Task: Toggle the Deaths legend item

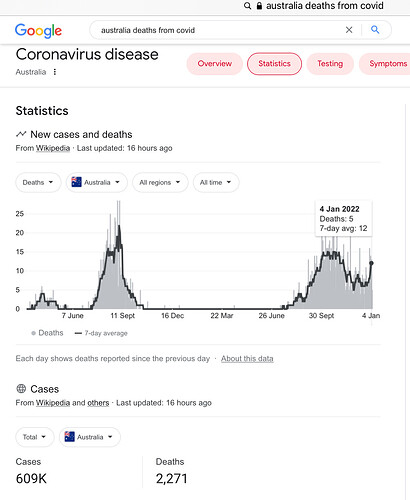Action: pyautogui.click(x=47, y=333)
